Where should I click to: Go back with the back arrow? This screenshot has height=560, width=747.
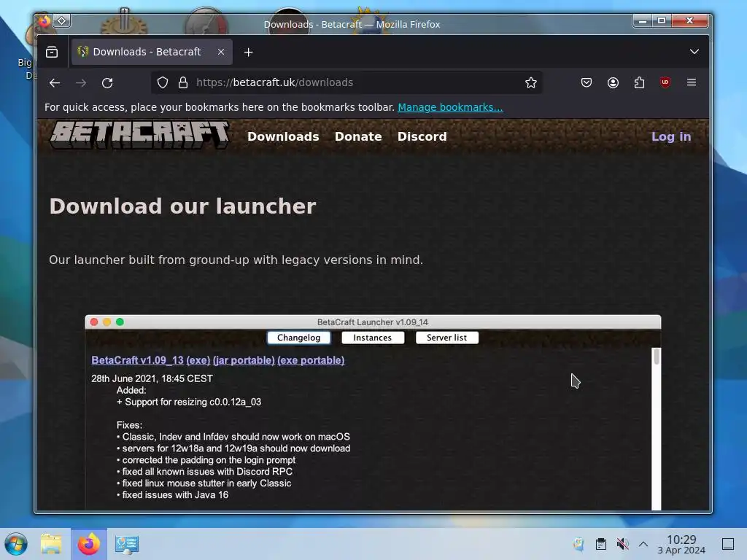click(x=55, y=83)
